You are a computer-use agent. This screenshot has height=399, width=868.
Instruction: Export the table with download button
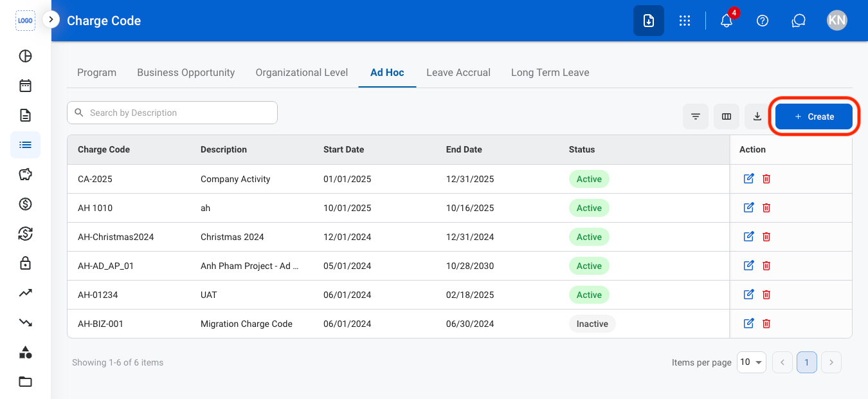757,116
